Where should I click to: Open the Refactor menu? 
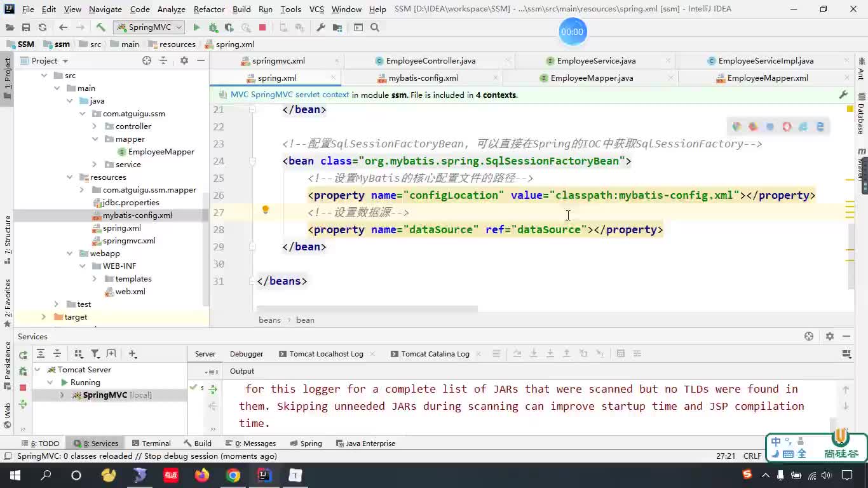pyautogui.click(x=209, y=9)
